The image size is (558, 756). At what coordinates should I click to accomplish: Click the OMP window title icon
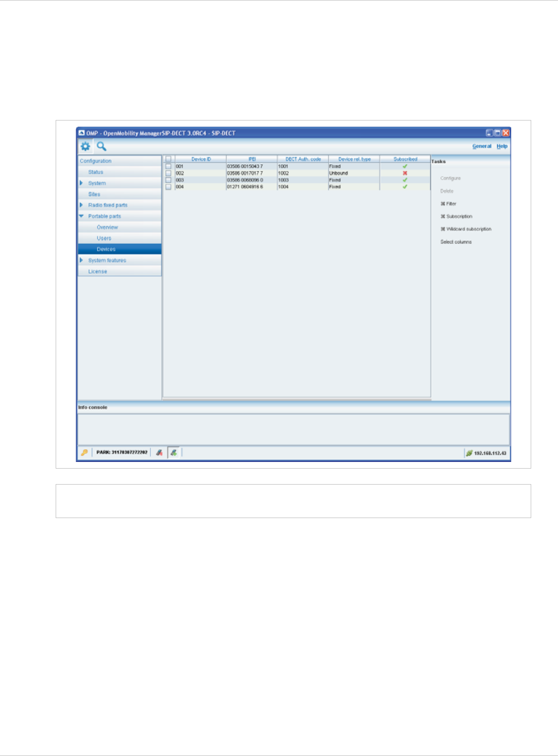81,133
